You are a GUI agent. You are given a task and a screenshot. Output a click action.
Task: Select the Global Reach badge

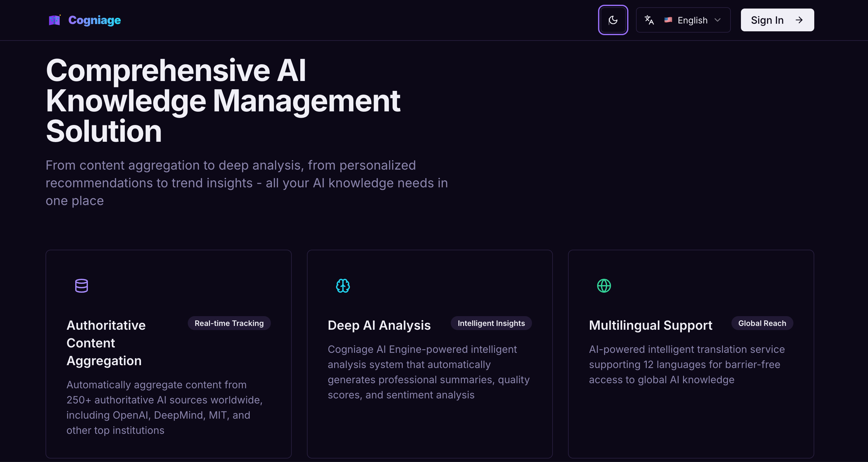762,323
